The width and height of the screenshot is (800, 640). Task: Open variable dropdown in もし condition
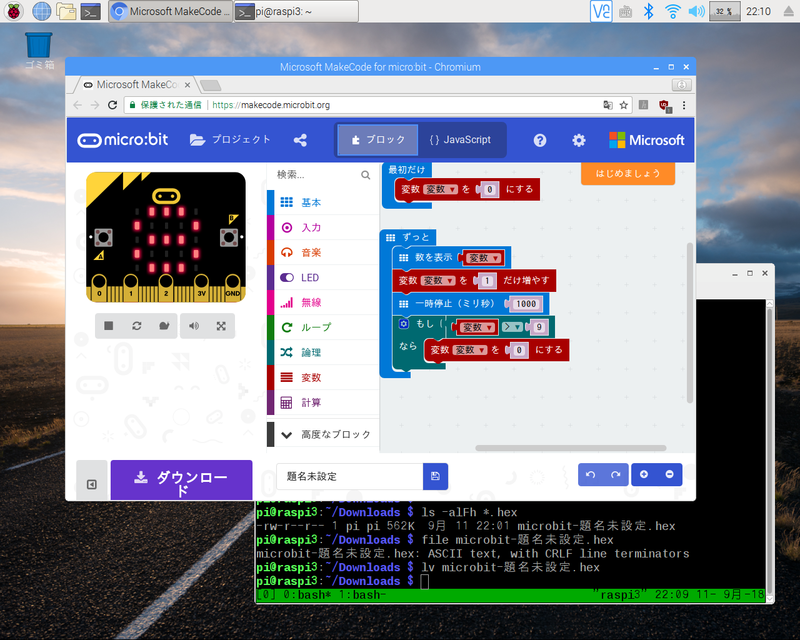coord(477,327)
